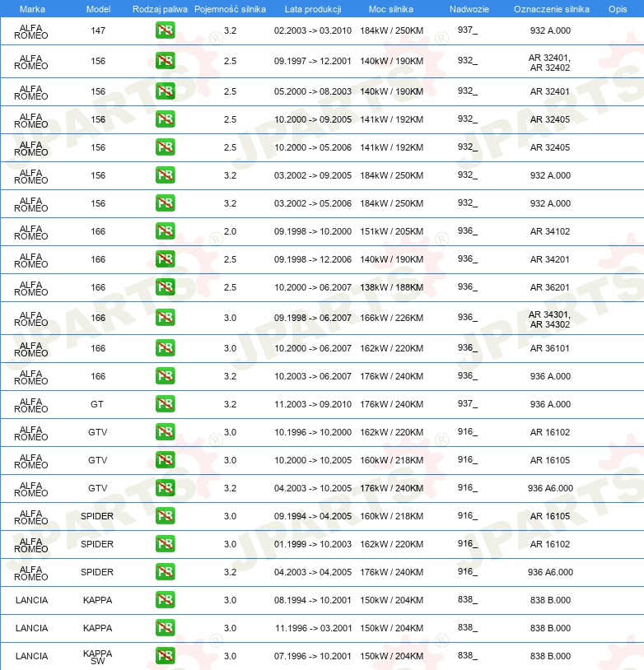Click the fuel icon for 156 AR 32401, AR 32402
The width and height of the screenshot is (644, 670).
point(165,61)
